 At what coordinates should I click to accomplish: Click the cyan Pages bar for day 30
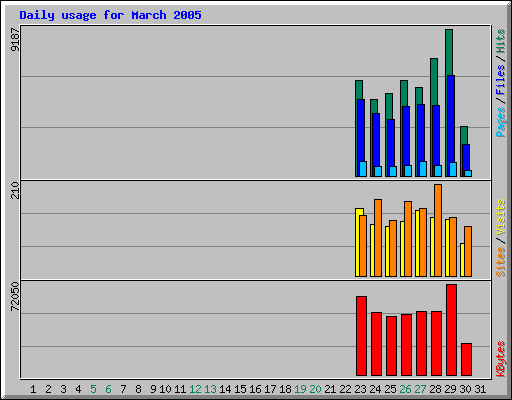(468, 173)
